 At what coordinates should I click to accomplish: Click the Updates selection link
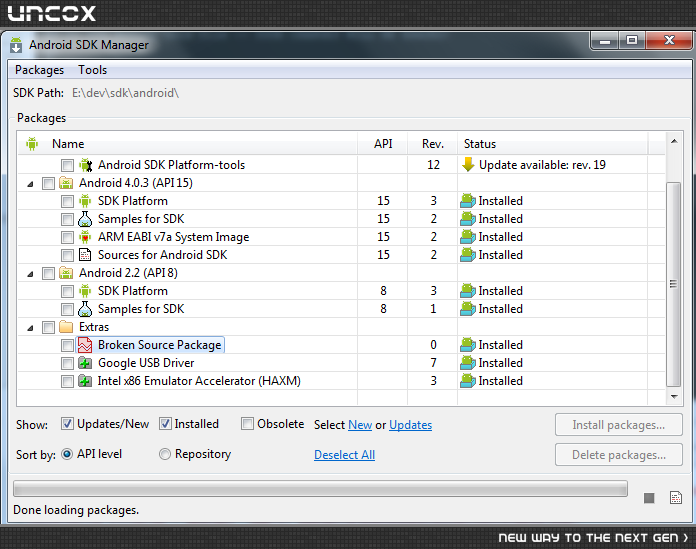tap(411, 425)
